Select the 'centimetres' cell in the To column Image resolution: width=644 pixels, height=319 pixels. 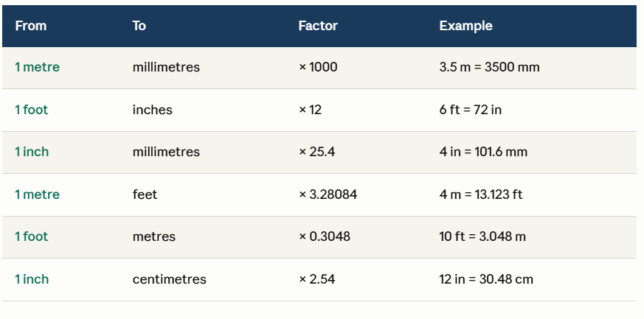(x=169, y=279)
